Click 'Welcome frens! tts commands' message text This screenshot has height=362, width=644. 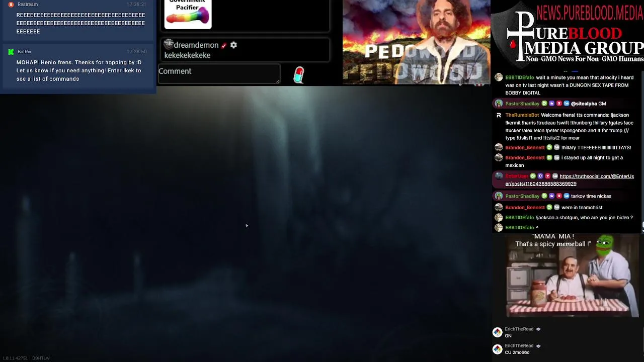pos(570,126)
